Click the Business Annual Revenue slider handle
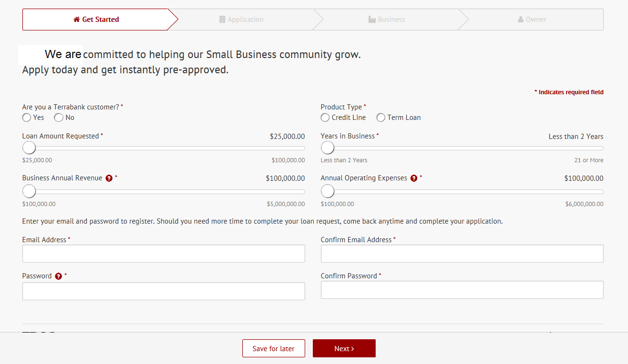This screenshot has height=364, width=628. click(29, 191)
